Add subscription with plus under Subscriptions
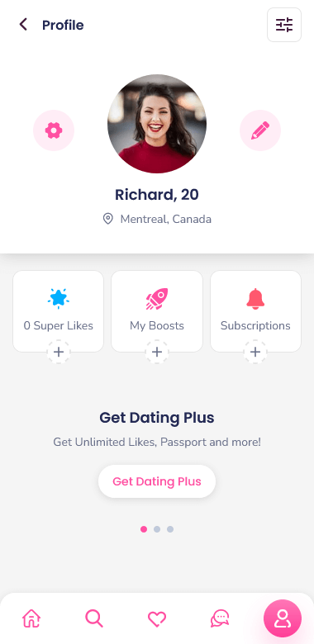This screenshot has width=314, height=644. [255, 352]
